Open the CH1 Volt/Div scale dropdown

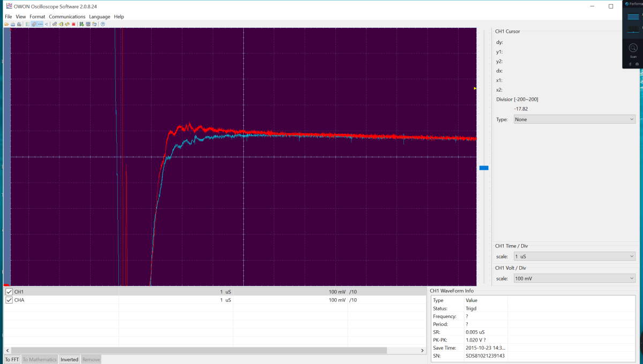(x=574, y=278)
